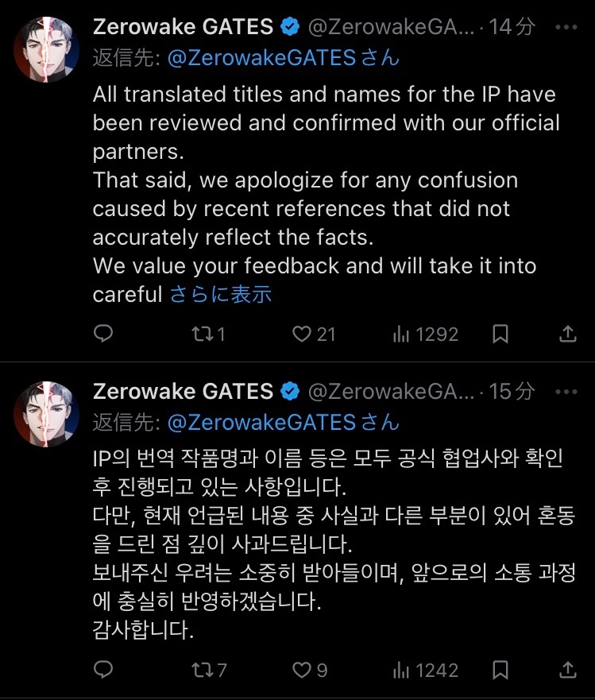Open more options for the Korean tweet
This screenshot has width=595, height=700.
566,392
